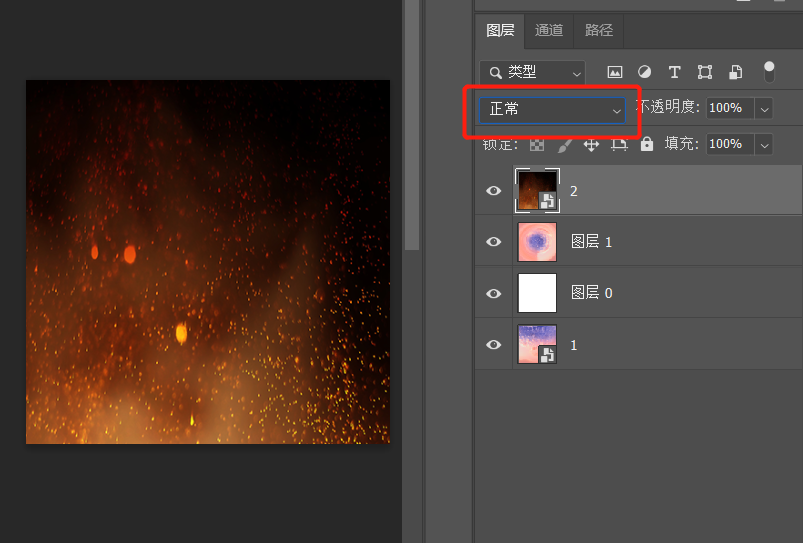Hide 图层 1 using its eye icon
Screen dimensions: 803x543
point(493,242)
